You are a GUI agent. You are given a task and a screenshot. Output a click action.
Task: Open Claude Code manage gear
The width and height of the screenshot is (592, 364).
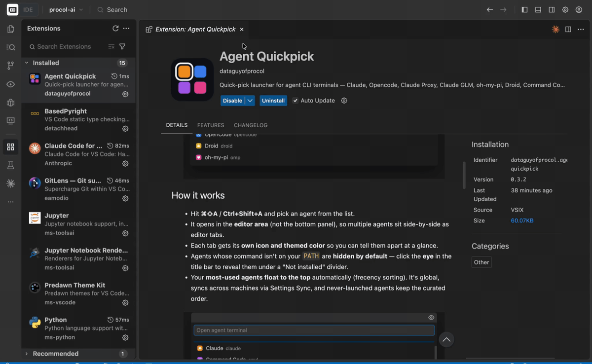click(125, 163)
